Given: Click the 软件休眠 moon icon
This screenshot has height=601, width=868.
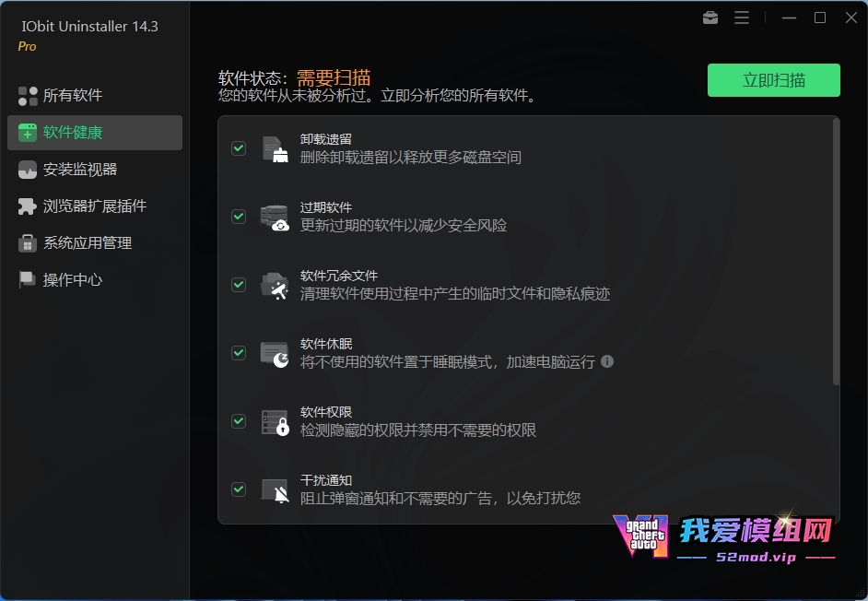Looking at the screenshot, I should (x=275, y=355).
